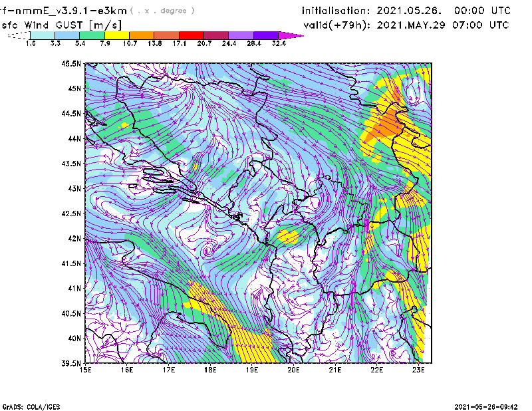
Task: Click the legend value 3.3
Action: pos(55,43)
